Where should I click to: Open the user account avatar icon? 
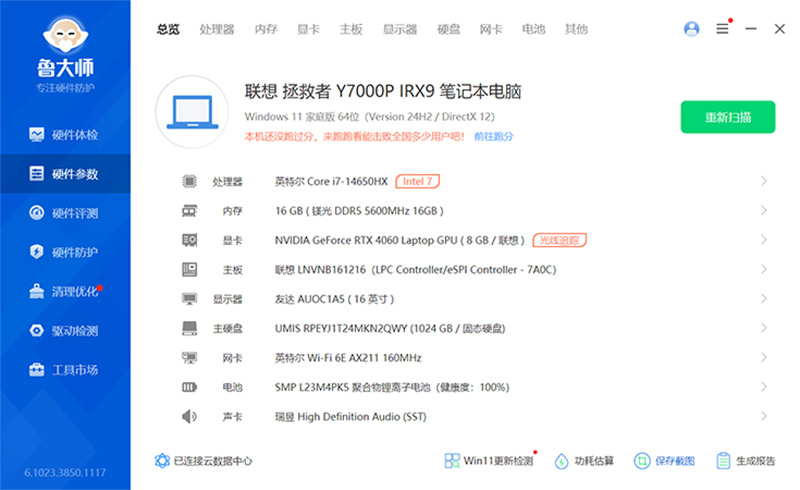691,29
